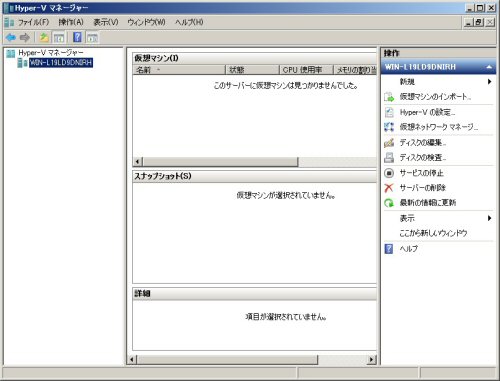
Task: Click the green refresh 最新の情報に更新 icon
Action: coord(389,203)
